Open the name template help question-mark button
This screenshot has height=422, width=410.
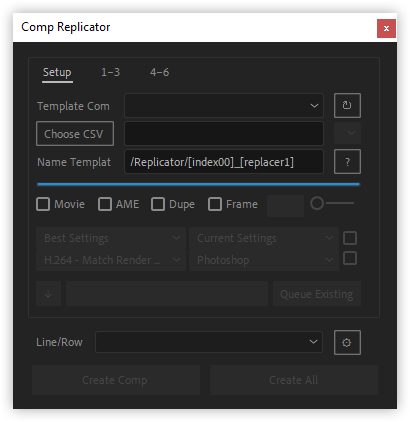click(347, 162)
